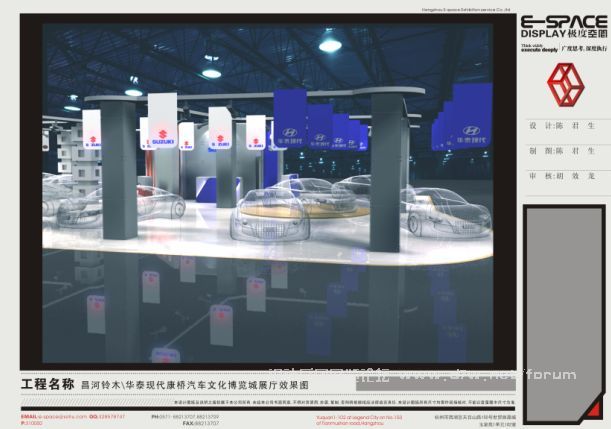The width and height of the screenshot is (611, 429).
Task: Click the PH phone number text
Action: coord(185,417)
